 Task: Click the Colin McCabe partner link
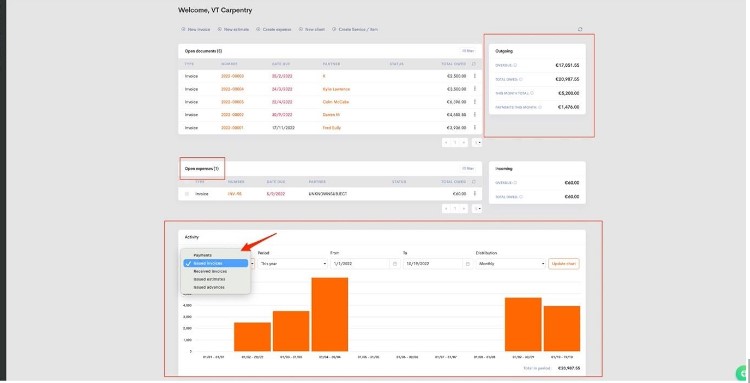click(336, 102)
